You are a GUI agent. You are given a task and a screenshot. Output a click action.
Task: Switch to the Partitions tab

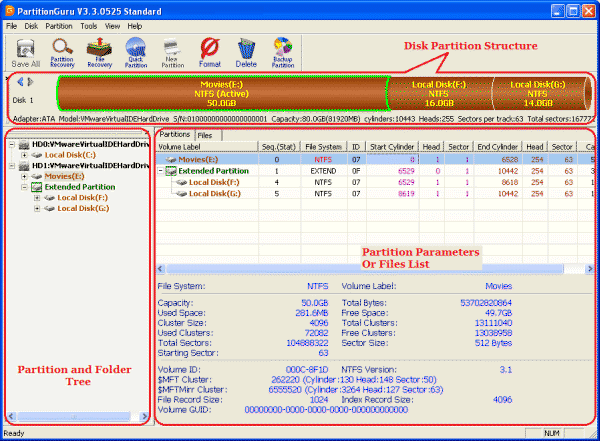coord(175,134)
